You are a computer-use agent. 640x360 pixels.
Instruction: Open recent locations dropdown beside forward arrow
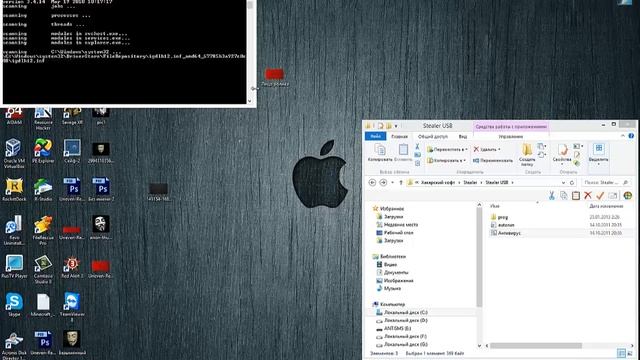tap(392, 182)
